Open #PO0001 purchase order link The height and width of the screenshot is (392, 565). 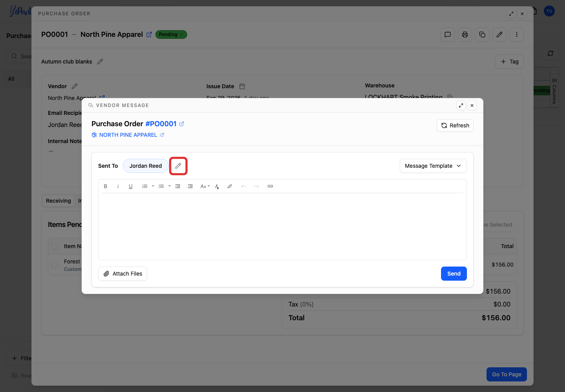point(161,124)
